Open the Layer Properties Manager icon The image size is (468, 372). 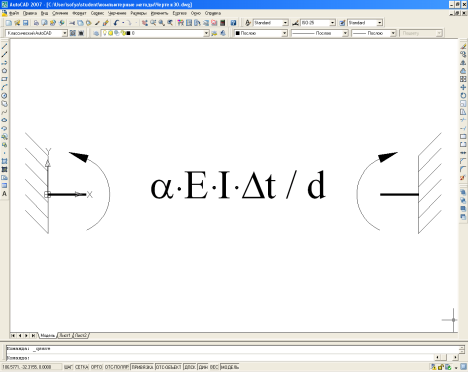click(96, 33)
